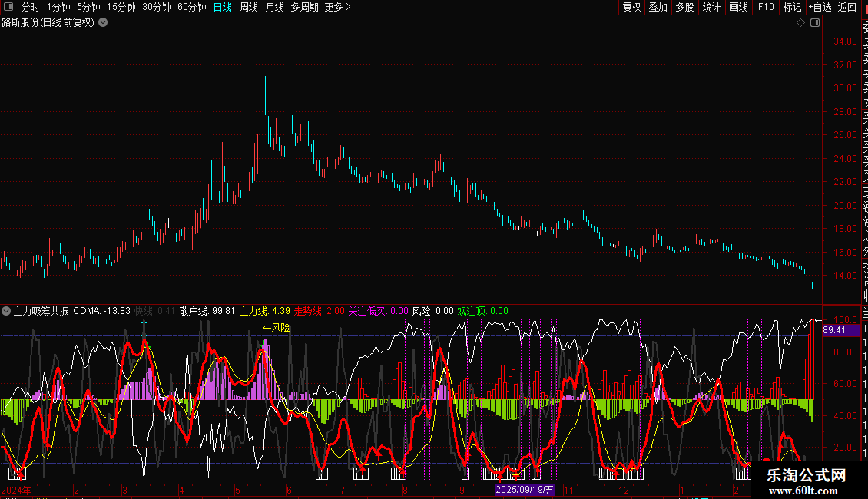This screenshot has height=499, width=868.
Task: Select the 30分钟 period tab
Action: tap(156, 7)
